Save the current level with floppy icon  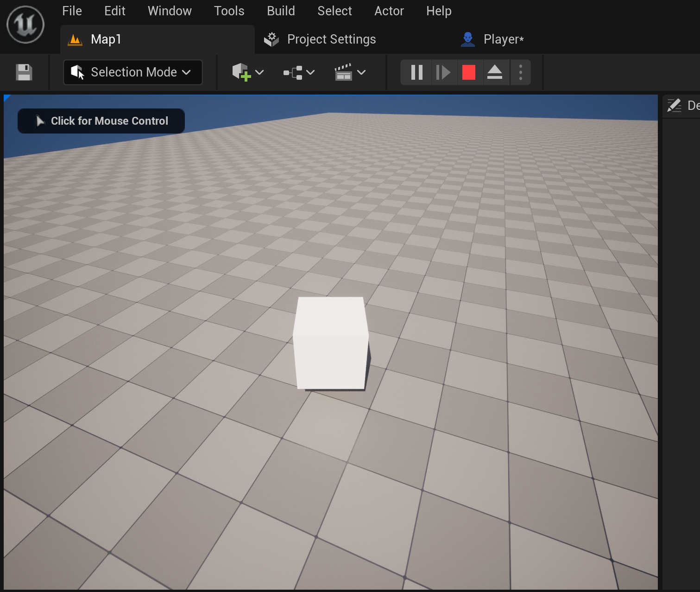24,72
